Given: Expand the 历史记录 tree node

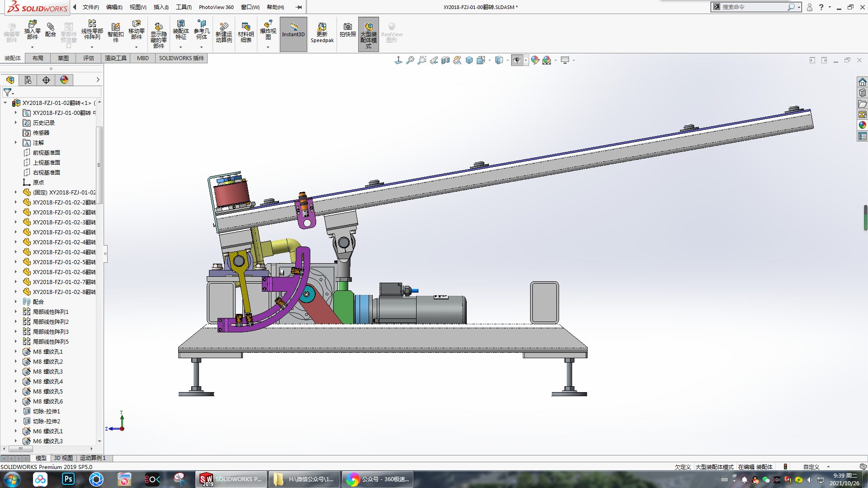Looking at the screenshot, I should pos(15,123).
